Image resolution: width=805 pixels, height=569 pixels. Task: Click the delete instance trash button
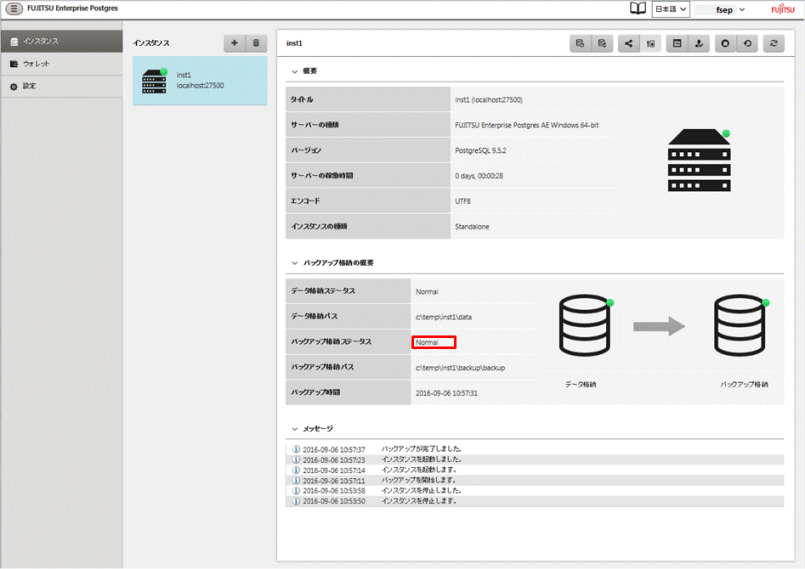coord(256,43)
